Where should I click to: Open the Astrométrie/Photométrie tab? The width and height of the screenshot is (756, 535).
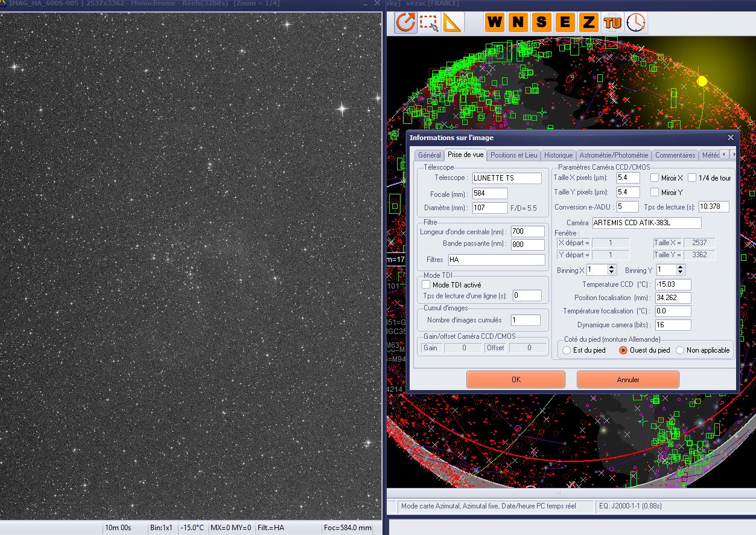[614, 155]
